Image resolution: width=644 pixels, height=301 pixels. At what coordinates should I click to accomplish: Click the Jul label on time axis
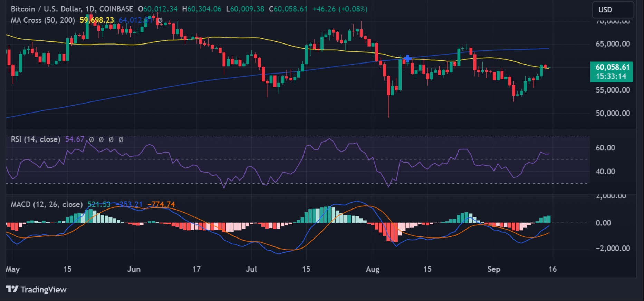251,269
